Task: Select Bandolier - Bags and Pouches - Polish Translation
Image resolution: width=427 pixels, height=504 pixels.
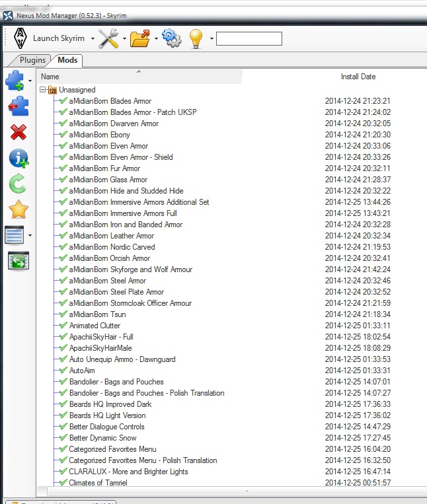Action: pos(147,393)
